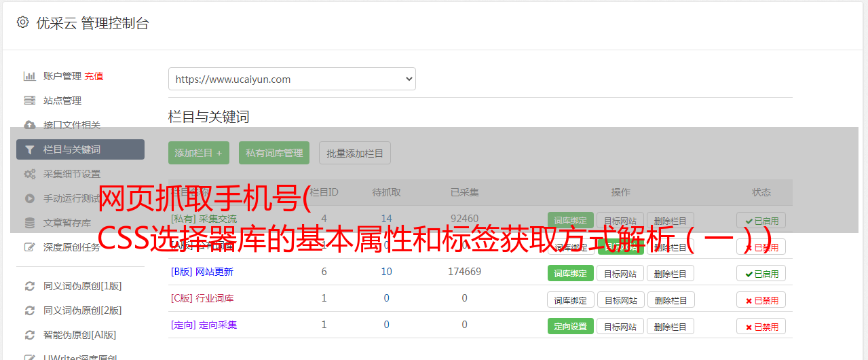Click 词库绑定 in the 行业词库 row
This screenshot has width=868, height=360.
point(571,300)
